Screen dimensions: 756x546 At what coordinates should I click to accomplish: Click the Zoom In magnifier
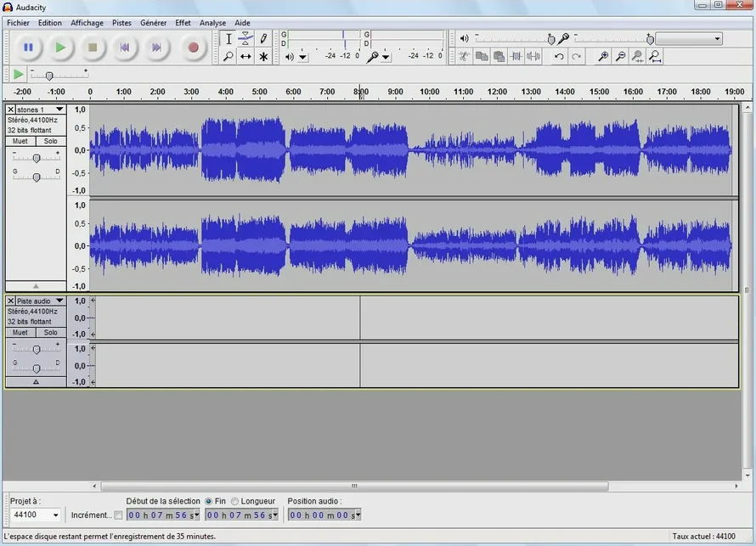(x=603, y=57)
